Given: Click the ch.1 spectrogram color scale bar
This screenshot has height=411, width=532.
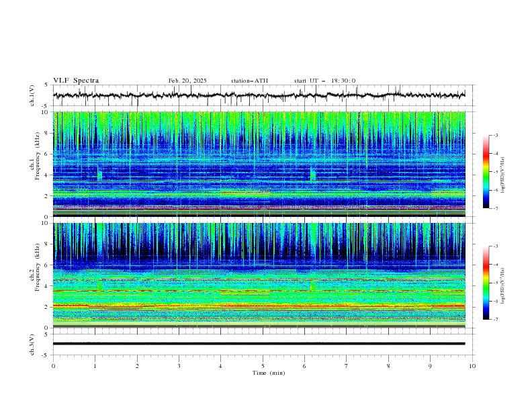Looking at the screenshot, I should click(x=486, y=172).
